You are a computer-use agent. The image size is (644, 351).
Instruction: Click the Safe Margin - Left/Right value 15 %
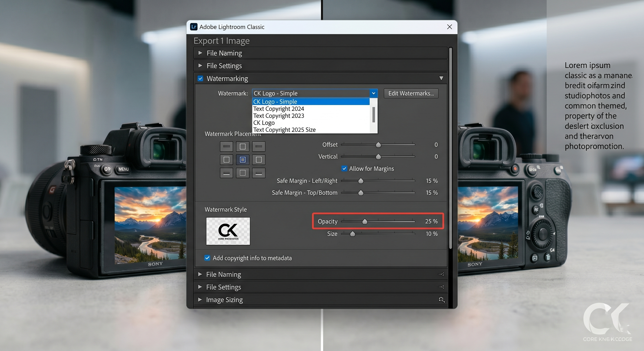(432, 181)
